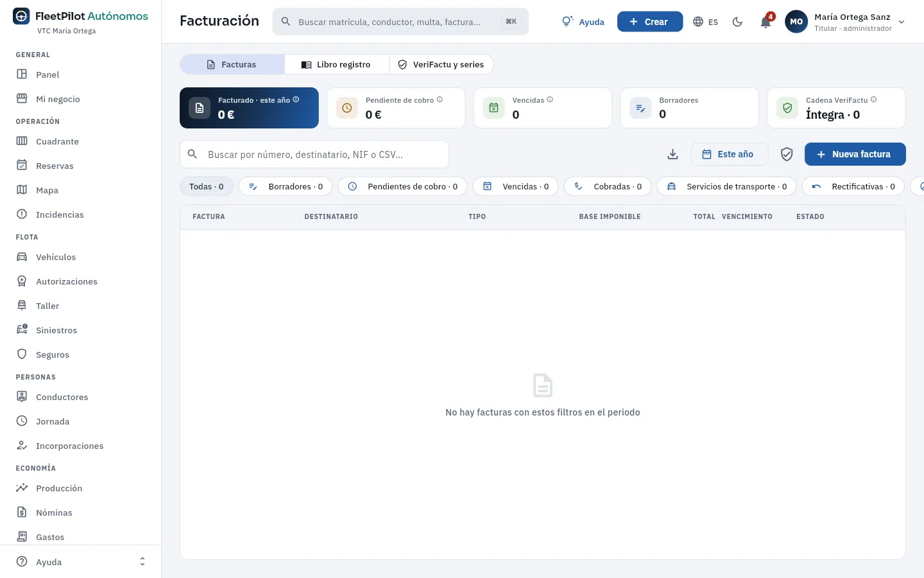Open the notifications bell icon
Viewport: 924px width, 578px height.
(x=766, y=22)
